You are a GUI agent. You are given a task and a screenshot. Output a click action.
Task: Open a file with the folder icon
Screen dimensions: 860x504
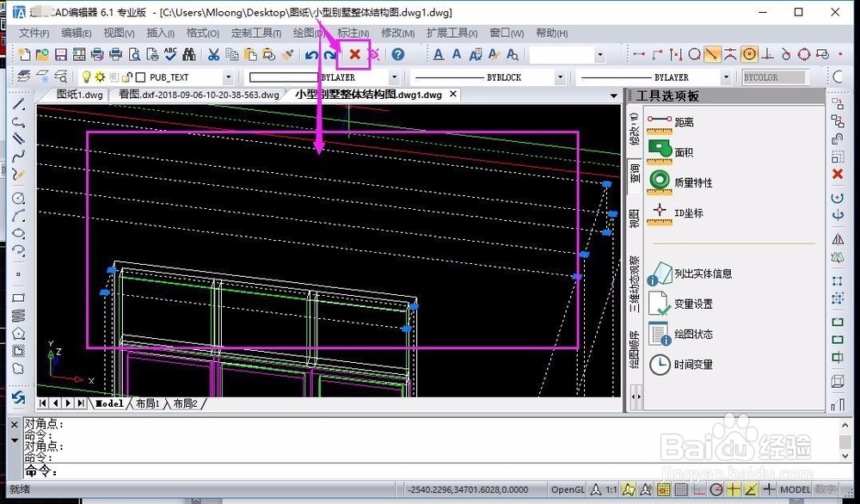point(42,54)
